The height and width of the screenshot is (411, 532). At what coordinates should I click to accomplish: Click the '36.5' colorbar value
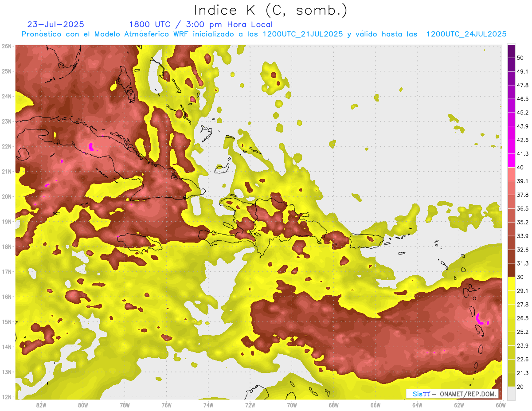tap(523, 208)
